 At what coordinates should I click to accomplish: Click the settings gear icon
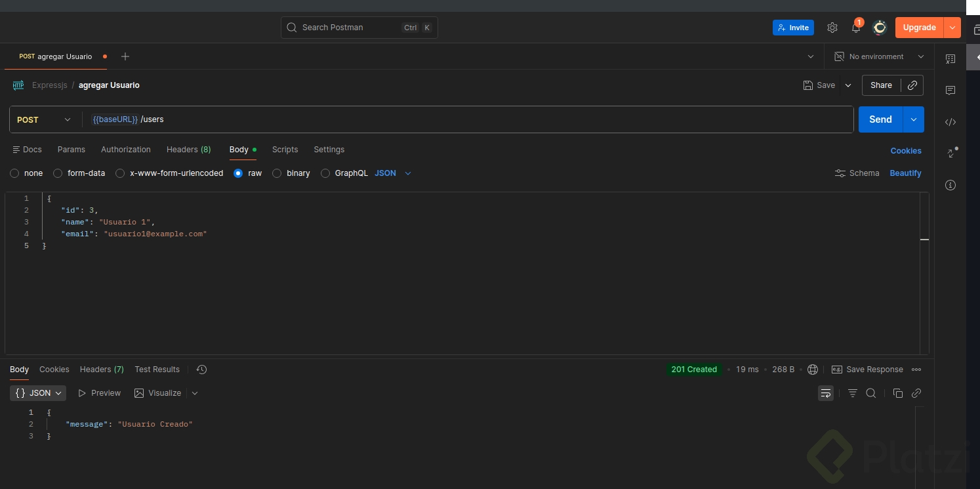point(832,28)
